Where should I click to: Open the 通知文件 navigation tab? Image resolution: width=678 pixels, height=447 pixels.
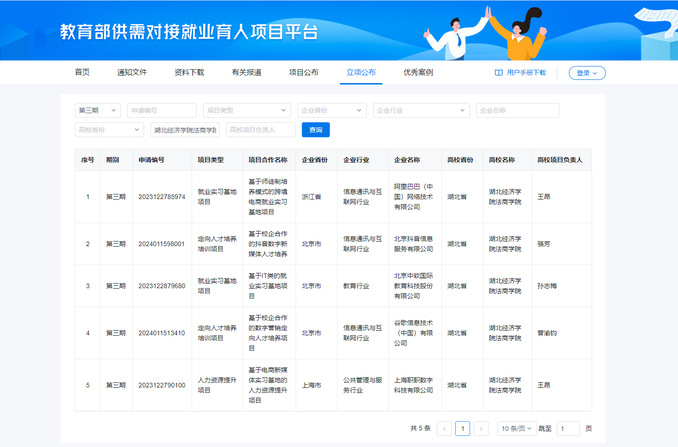(x=132, y=73)
